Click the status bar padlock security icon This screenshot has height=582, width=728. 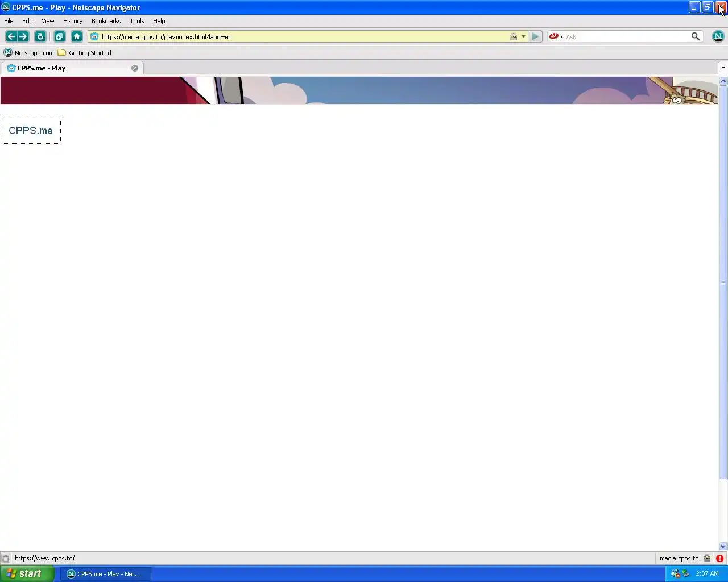(x=707, y=558)
